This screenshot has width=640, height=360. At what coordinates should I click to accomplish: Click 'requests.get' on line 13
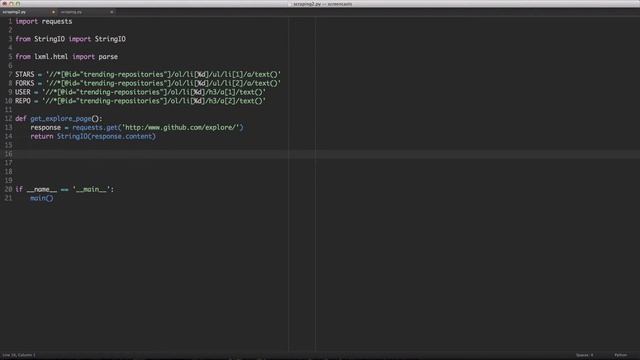coord(95,127)
